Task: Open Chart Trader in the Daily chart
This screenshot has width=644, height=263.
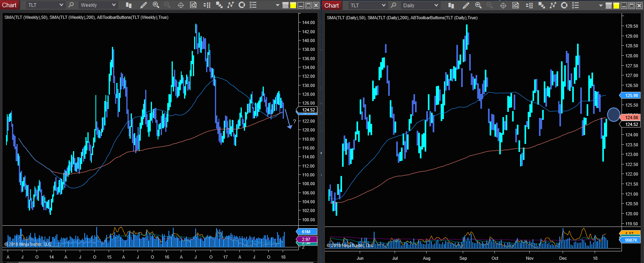Action: [x=529, y=5]
